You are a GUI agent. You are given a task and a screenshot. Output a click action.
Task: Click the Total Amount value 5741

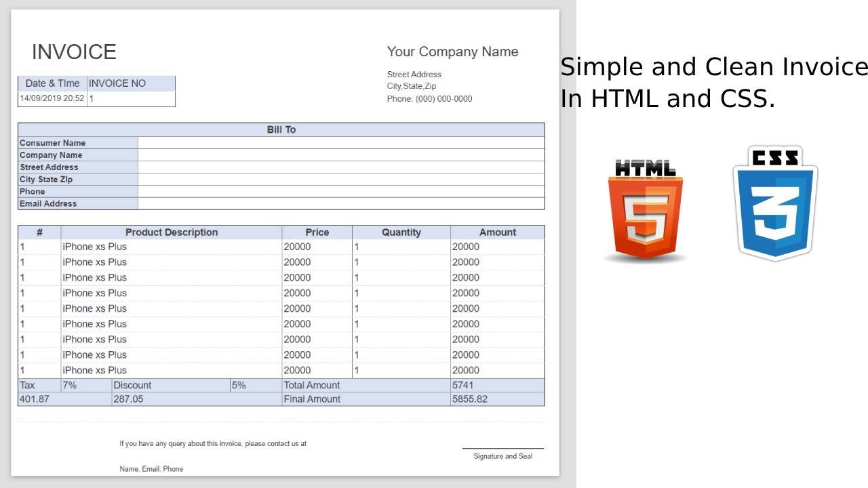[x=468, y=385]
